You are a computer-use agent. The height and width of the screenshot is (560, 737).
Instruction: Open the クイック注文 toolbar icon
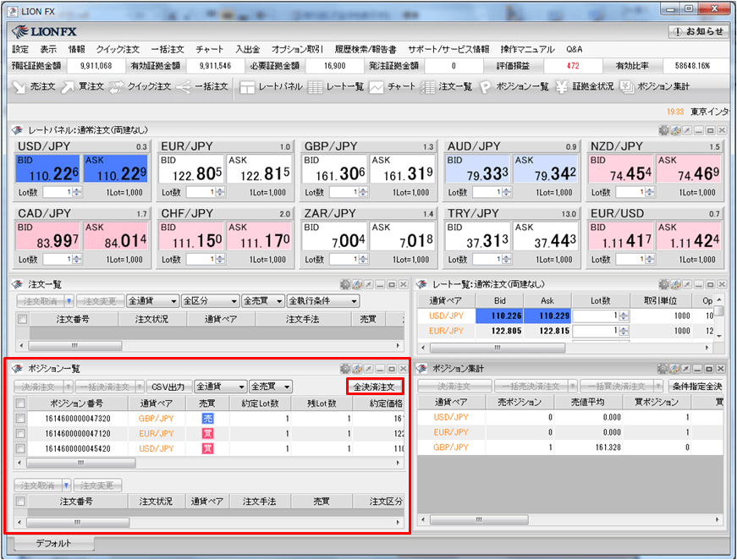tap(140, 86)
